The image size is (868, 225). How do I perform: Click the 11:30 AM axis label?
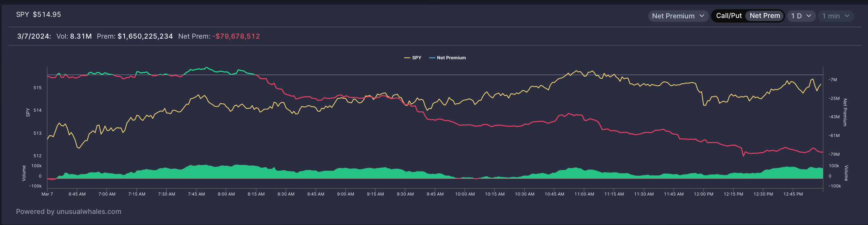[644, 194]
